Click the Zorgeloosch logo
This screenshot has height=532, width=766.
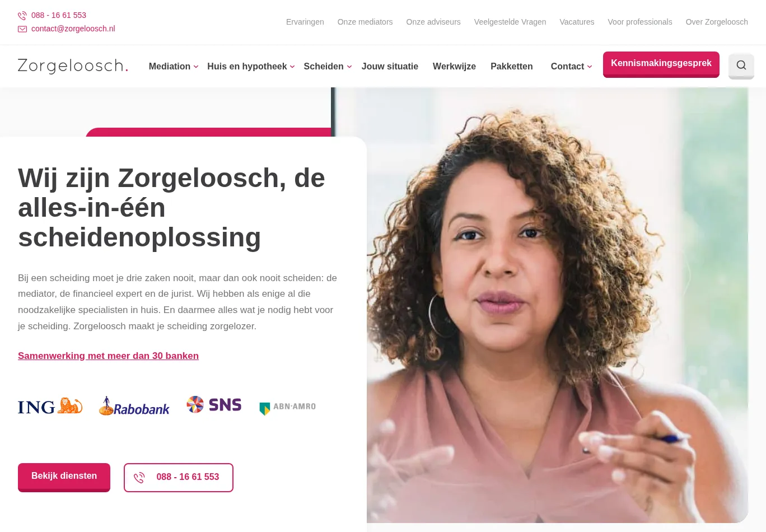click(73, 66)
